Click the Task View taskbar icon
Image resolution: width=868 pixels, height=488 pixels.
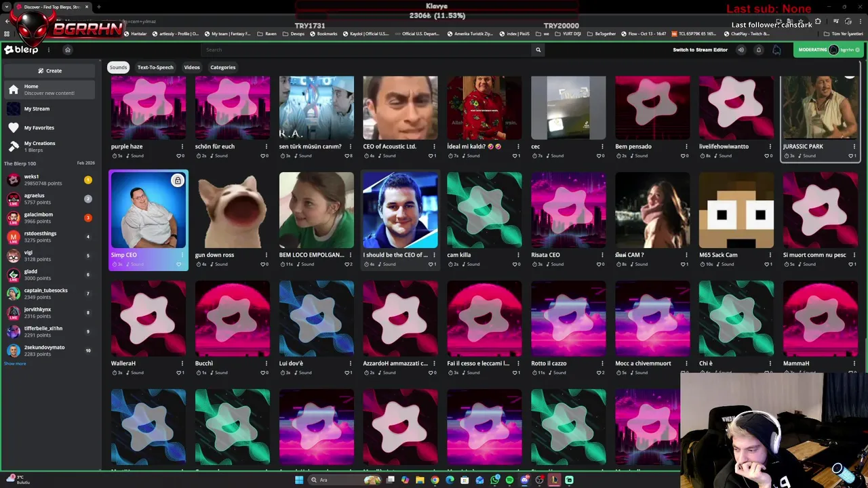[391, 480]
